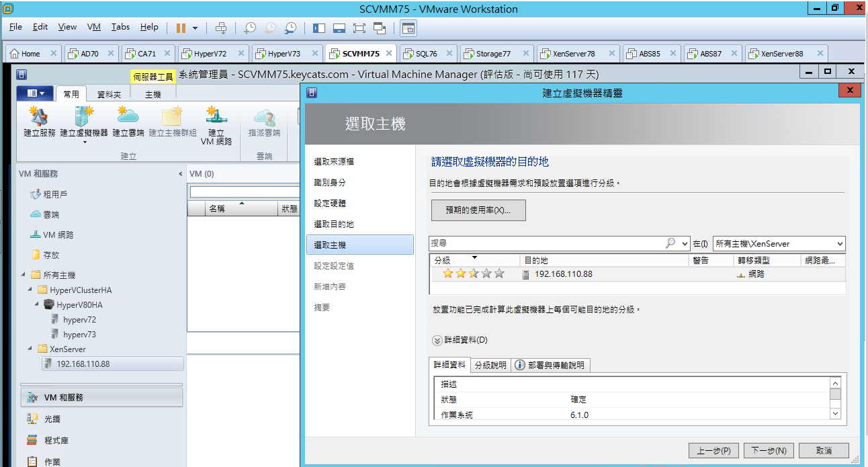The image size is (868, 467).
Task: Pause the VM with the orange pause icon
Action: coord(181,28)
